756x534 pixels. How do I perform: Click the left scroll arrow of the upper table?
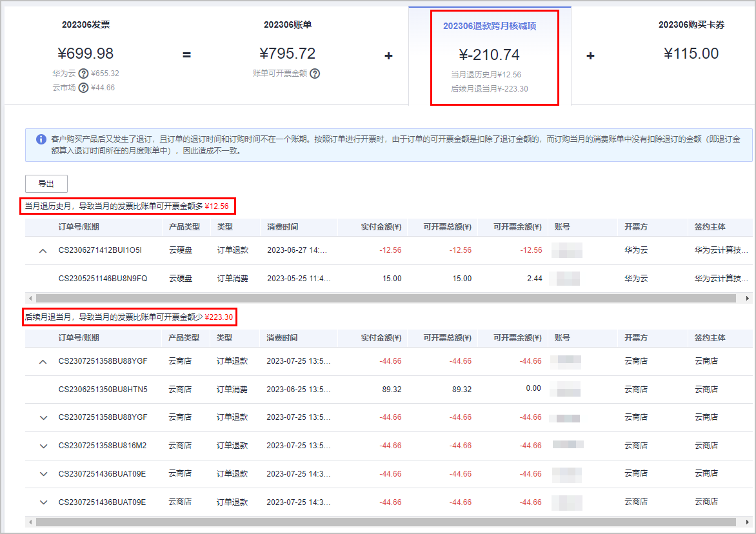[x=30, y=299]
